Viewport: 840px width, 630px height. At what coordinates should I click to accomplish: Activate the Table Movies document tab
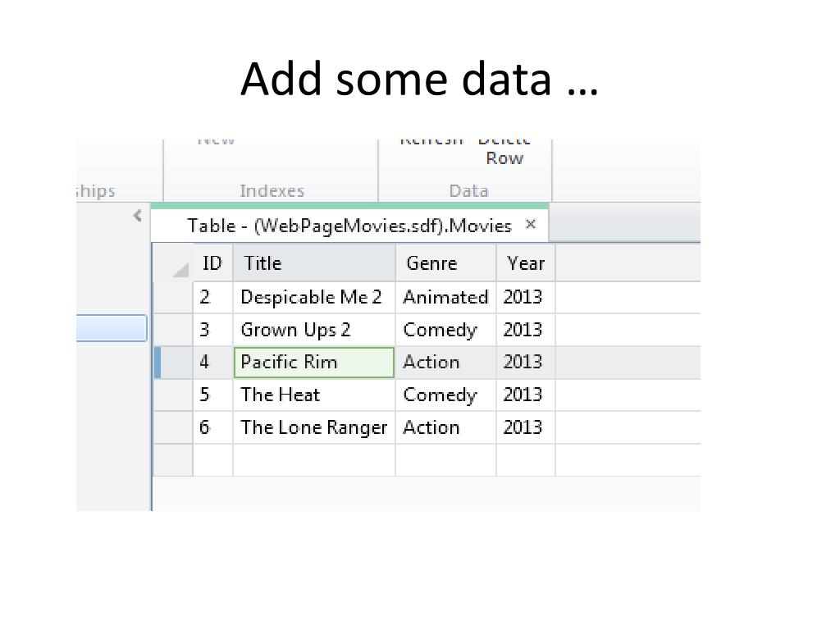(349, 226)
